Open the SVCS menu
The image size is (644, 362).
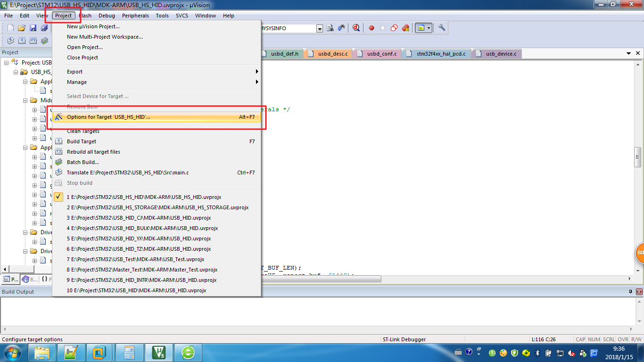(182, 16)
